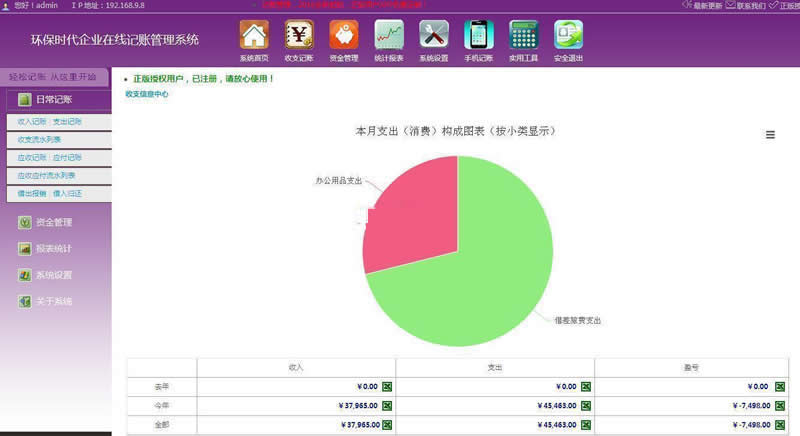Open 收支流水列表 in the sidebar

pyautogui.click(x=39, y=139)
